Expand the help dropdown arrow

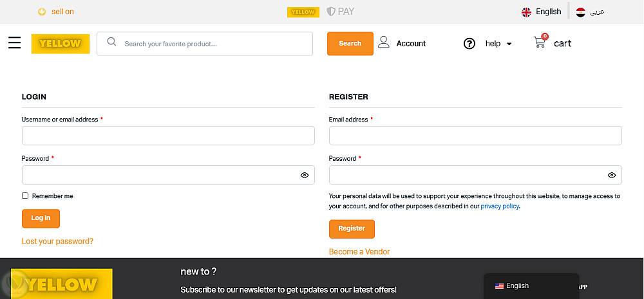[509, 44]
